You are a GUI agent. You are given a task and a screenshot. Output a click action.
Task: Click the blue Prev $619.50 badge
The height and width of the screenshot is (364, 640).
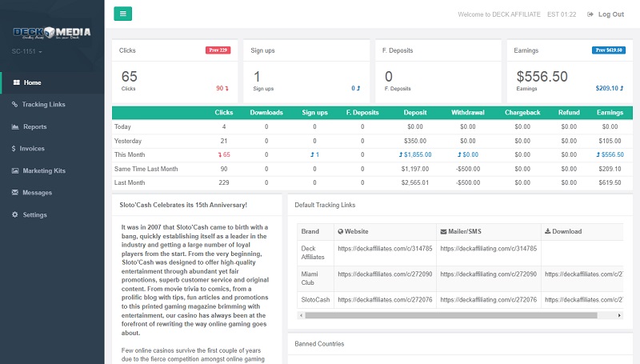click(x=609, y=50)
